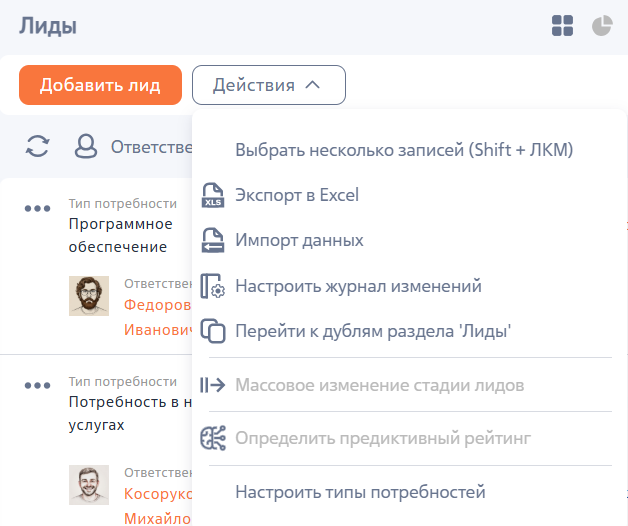
Task: Click the smiling man avatar photo
Action: click(x=89, y=485)
